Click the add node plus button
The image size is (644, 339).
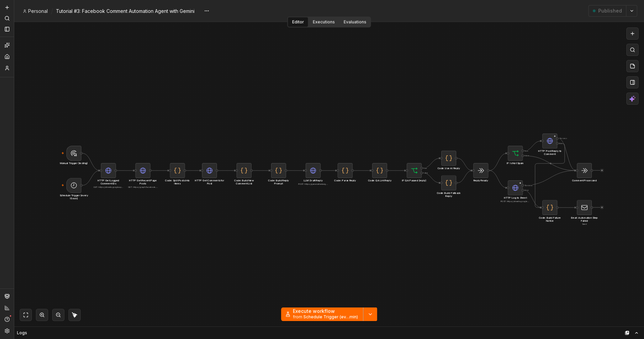pos(632,34)
